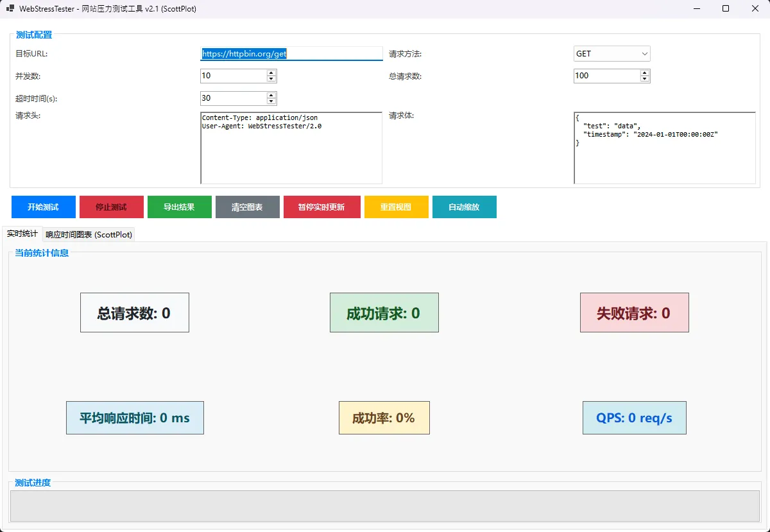
Task: Decrease the 并发数 value with down arrow
Action: [x=271, y=79]
